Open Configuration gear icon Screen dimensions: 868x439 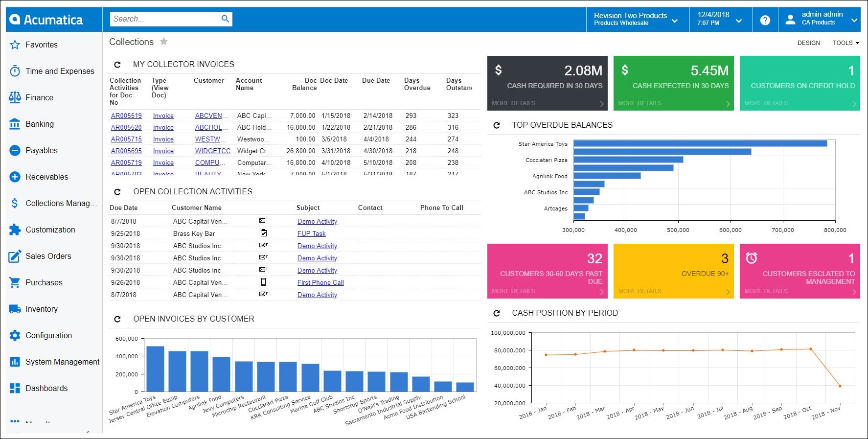pos(15,335)
